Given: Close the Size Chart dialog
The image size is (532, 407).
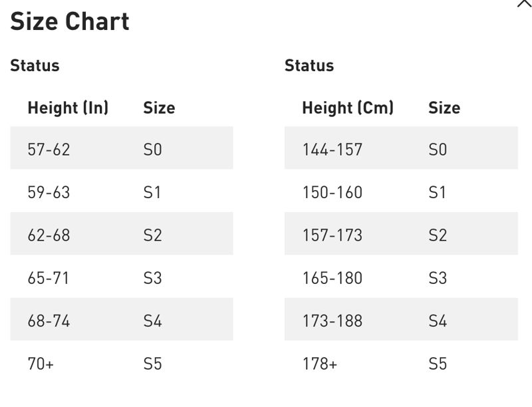Looking at the screenshot, I should [x=524, y=3].
